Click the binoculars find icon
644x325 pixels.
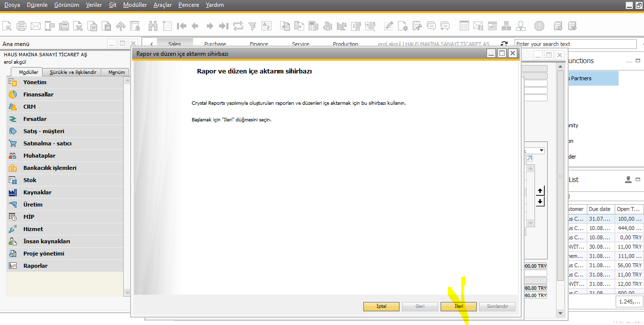click(153, 26)
